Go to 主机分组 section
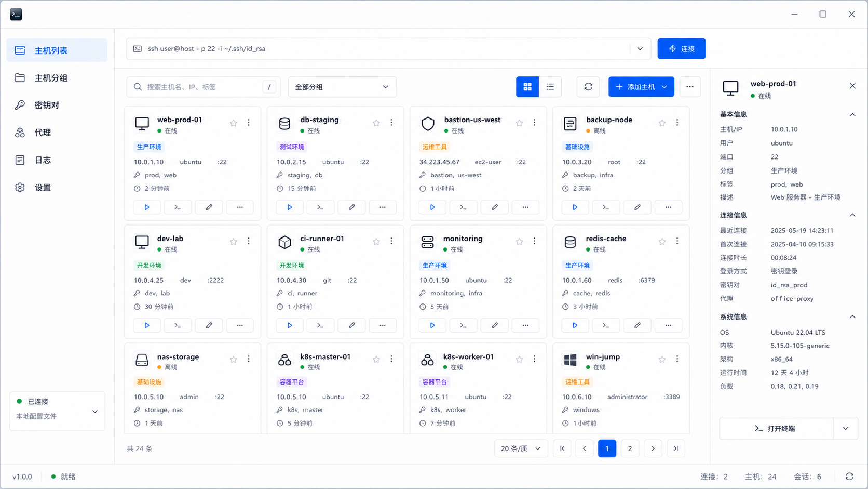The width and height of the screenshot is (868, 489). 57,78
